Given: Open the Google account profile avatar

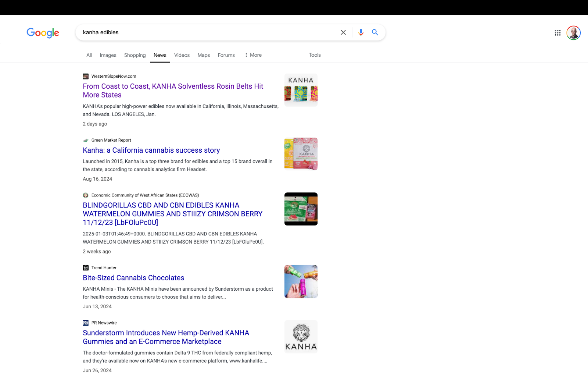Looking at the screenshot, I should click(x=573, y=33).
